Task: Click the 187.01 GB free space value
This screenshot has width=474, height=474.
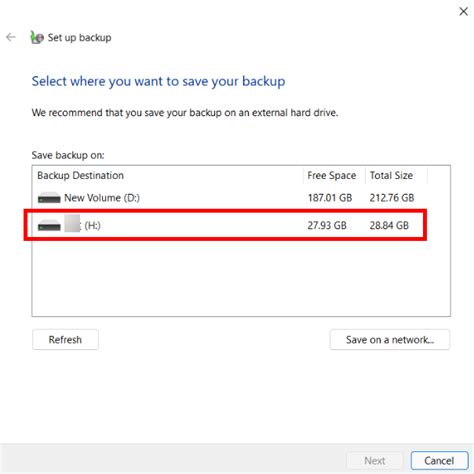Action: (330, 198)
